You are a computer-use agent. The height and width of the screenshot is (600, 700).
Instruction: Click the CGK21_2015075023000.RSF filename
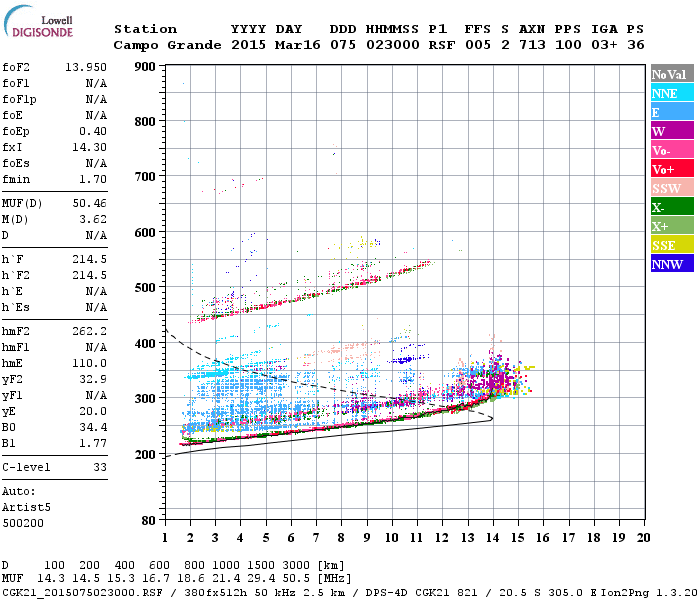(82, 592)
